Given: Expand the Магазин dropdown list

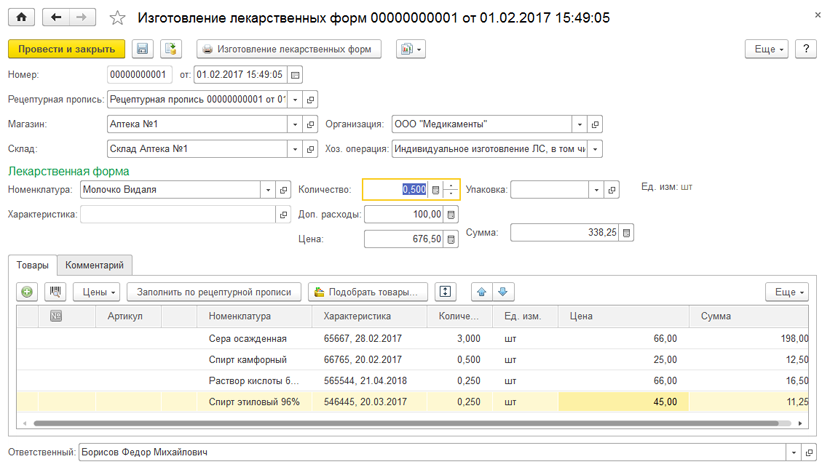Looking at the screenshot, I should point(296,125).
